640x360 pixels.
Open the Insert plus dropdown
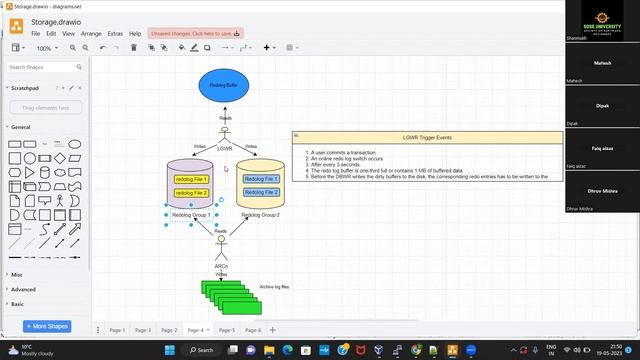coord(269,48)
